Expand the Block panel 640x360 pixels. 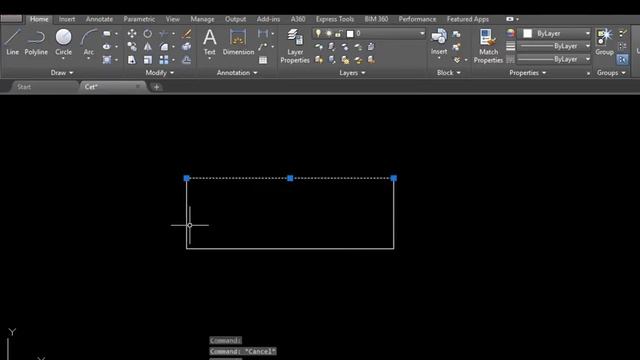[449, 73]
